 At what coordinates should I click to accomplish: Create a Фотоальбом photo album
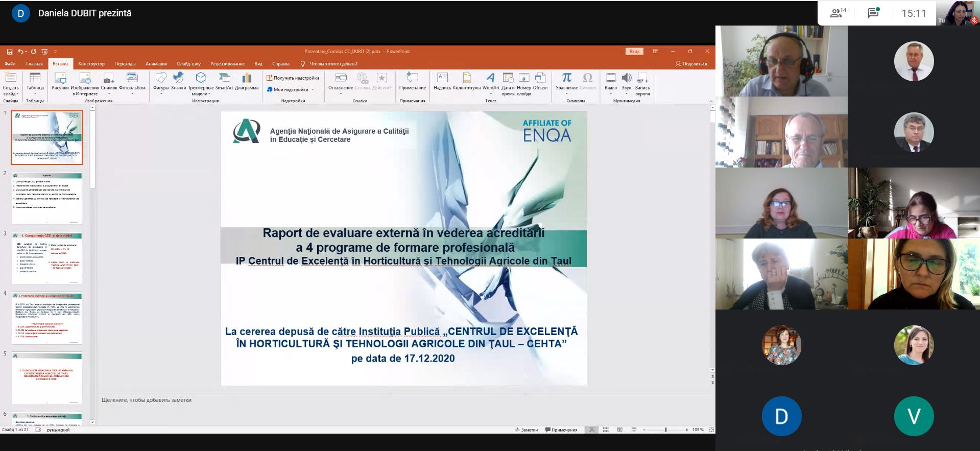(132, 83)
